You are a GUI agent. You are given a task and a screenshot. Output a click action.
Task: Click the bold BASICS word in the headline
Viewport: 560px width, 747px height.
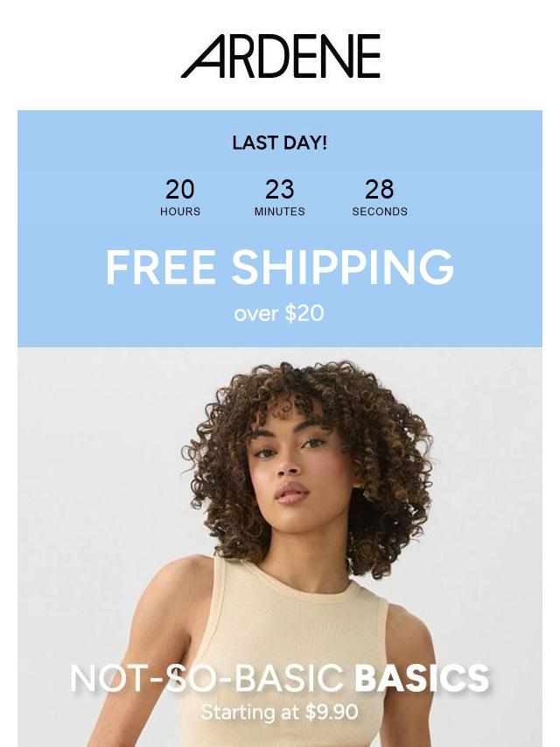423,677
